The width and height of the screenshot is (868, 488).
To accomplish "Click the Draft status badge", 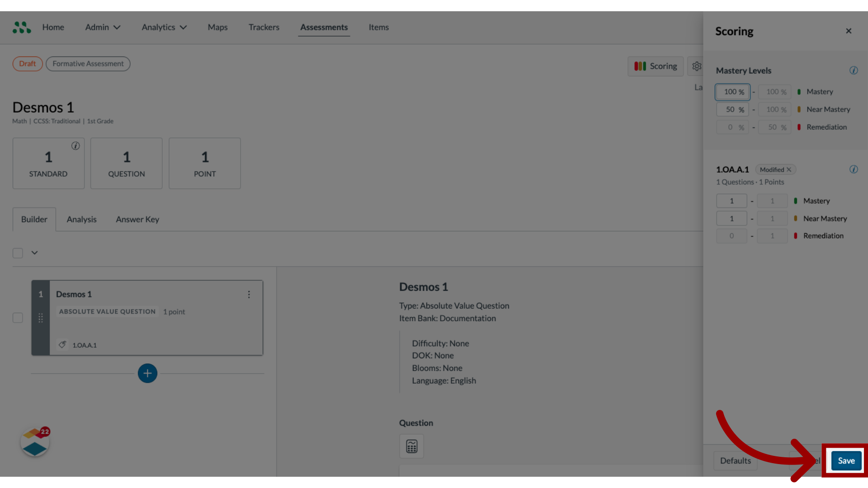I will 28,64.
